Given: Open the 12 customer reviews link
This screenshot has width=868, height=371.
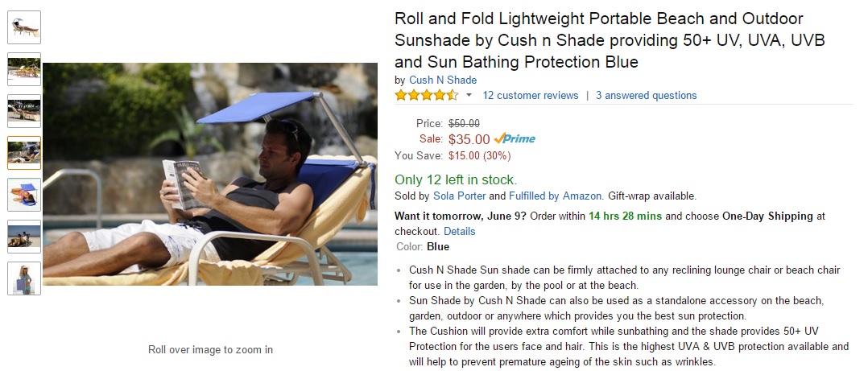Looking at the screenshot, I should (x=531, y=95).
